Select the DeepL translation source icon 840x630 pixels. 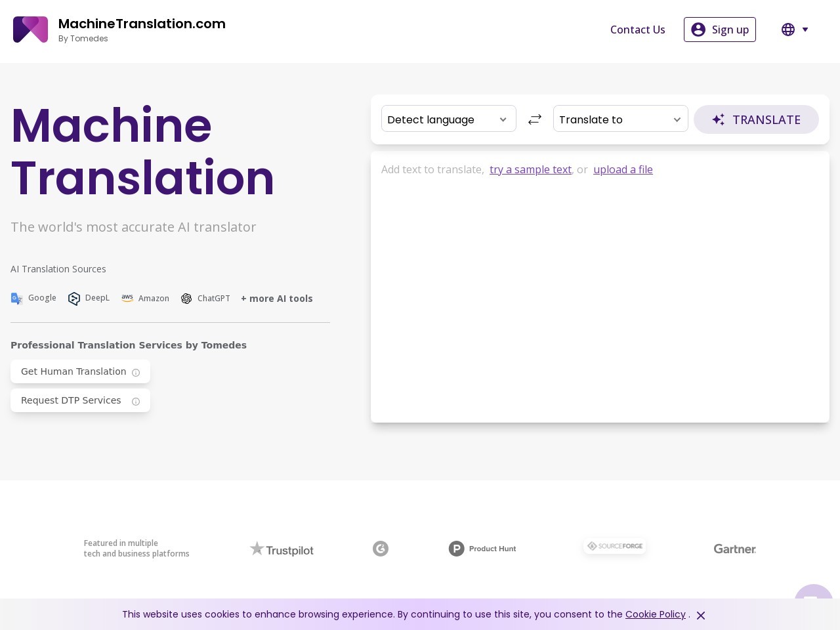pos(74,299)
